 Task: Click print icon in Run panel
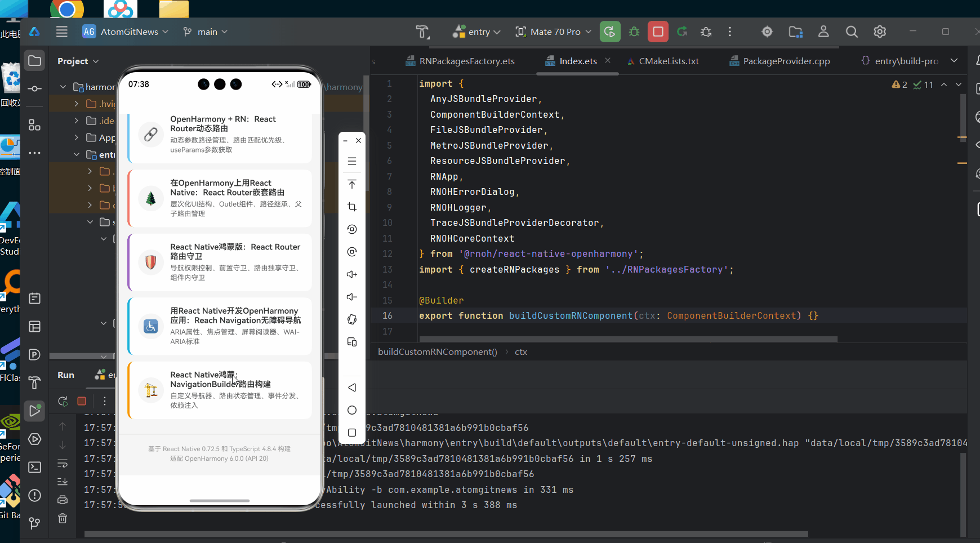coord(63,500)
